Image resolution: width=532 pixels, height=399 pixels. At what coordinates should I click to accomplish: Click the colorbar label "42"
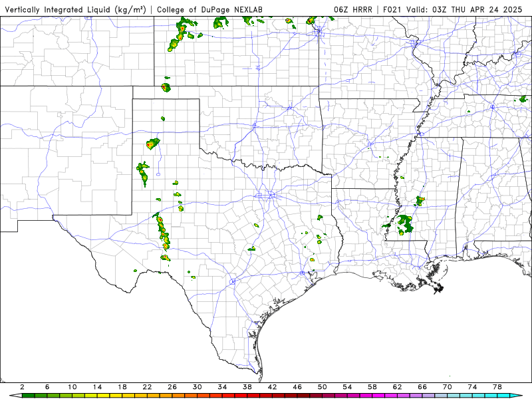coord(273,387)
